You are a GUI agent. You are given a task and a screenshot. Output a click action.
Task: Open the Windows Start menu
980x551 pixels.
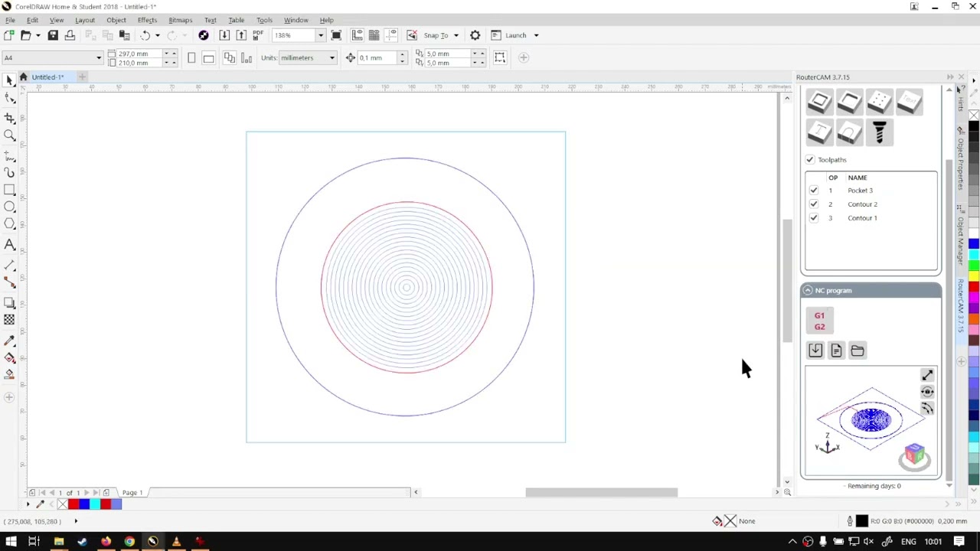click(11, 542)
